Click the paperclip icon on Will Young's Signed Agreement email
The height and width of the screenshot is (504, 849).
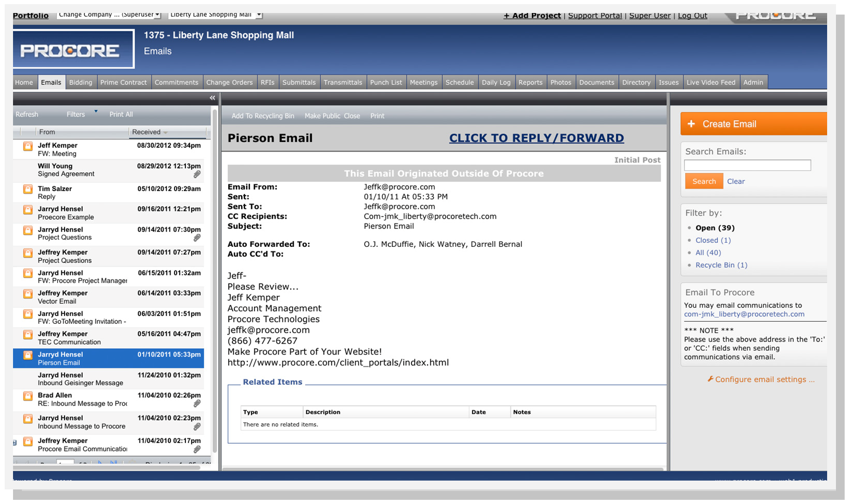click(197, 174)
